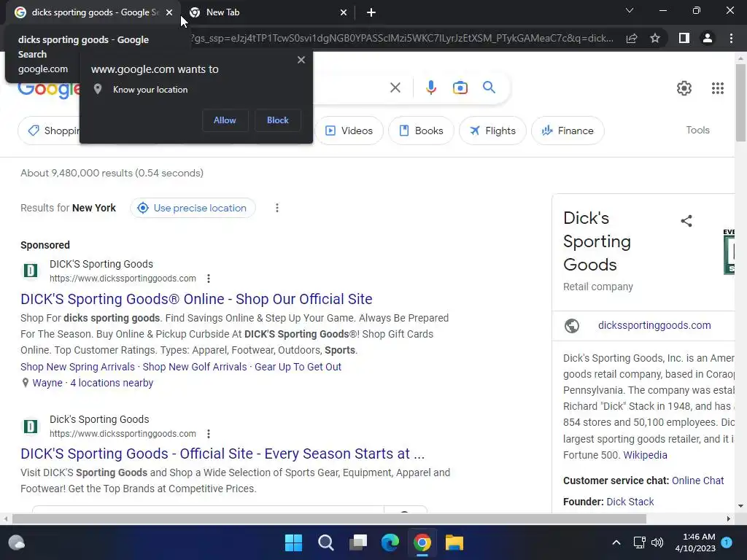The image size is (747, 560).
Task: Open the search Tools options
Action: 697,130
